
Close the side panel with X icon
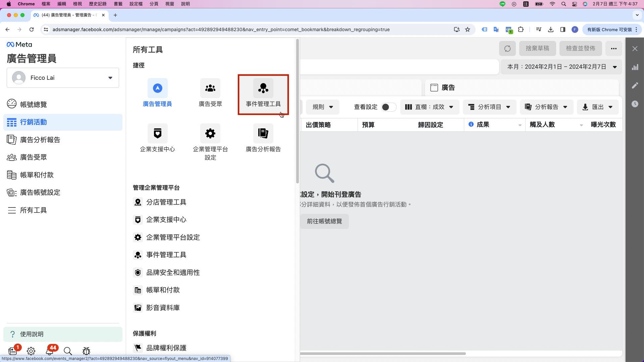point(635,49)
